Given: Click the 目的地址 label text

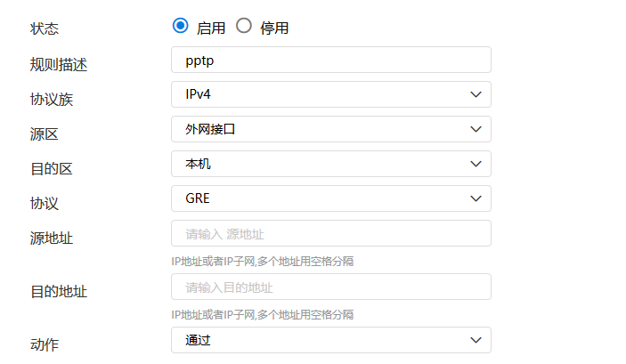Looking at the screenshot, I should click(59, 291).
